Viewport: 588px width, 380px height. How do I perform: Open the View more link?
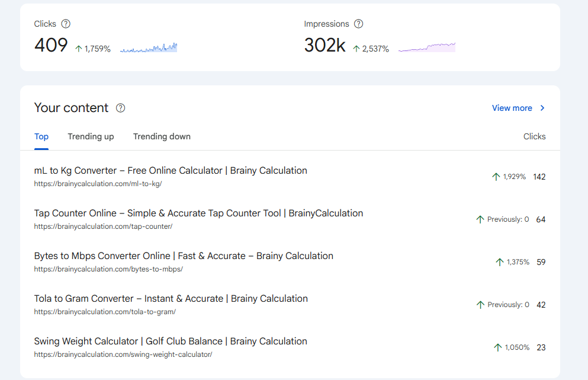[512, 108]
